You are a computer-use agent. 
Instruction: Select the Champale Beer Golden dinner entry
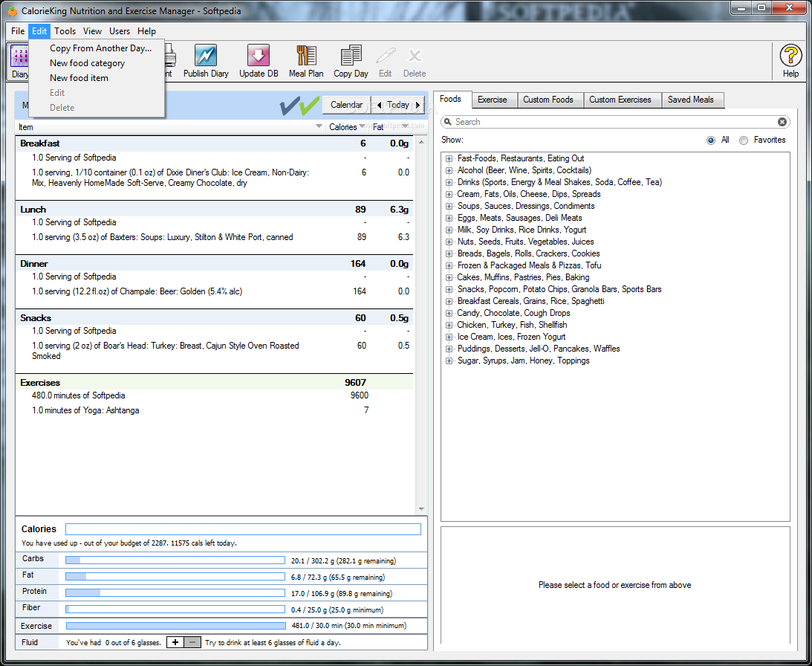pos(215,292)
